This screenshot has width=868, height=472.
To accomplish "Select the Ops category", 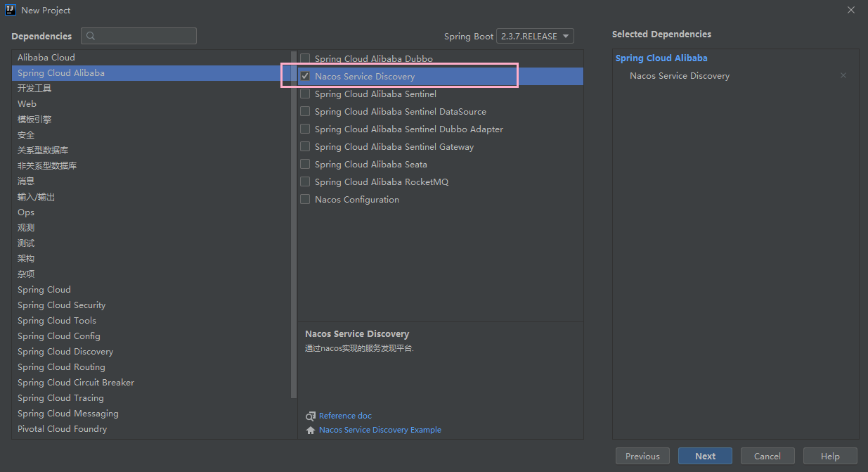I will (26, 212).
